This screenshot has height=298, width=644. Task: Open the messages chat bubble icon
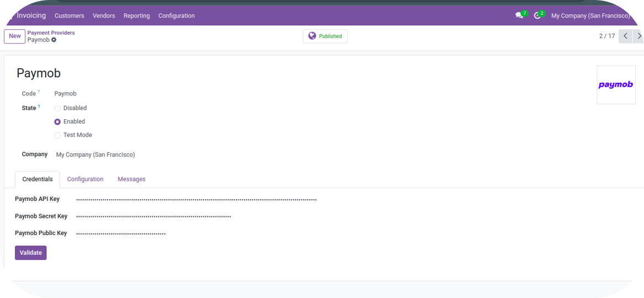519,15
